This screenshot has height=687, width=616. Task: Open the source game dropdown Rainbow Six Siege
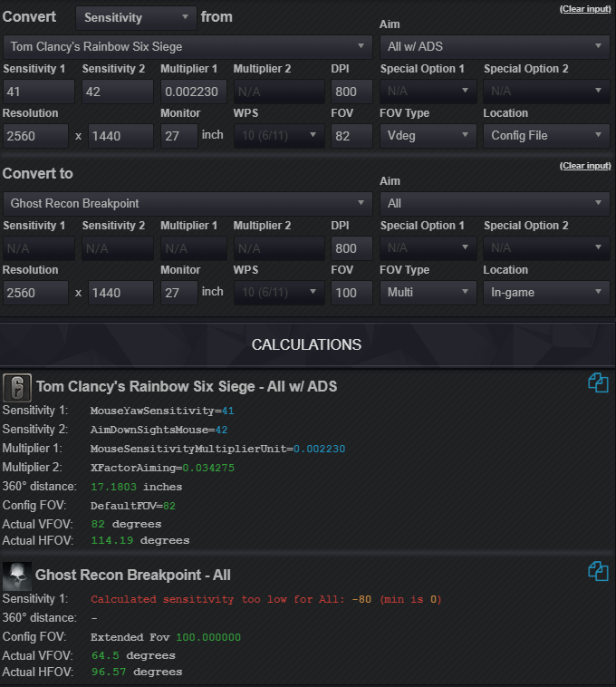pos(188,47)
